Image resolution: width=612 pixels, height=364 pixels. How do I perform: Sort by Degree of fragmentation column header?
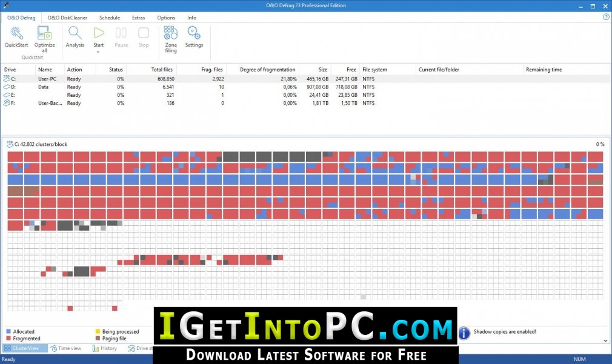click(263, 70)
